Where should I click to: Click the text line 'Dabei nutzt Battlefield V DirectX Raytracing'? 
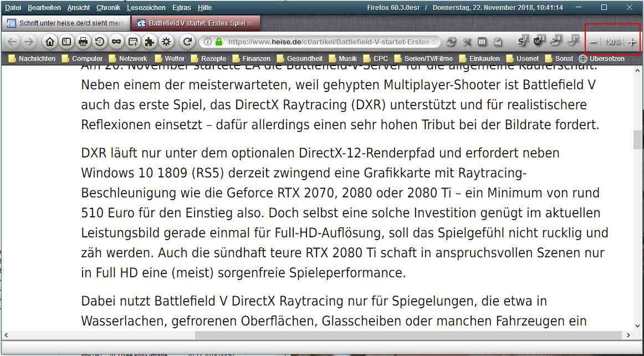click(314, 301)
